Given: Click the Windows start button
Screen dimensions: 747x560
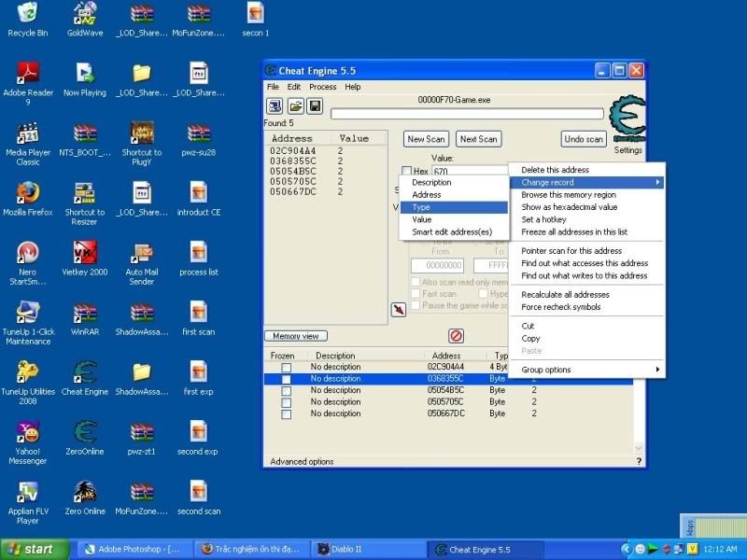Looking at the screenshot, I should click(x=35, y=550).
